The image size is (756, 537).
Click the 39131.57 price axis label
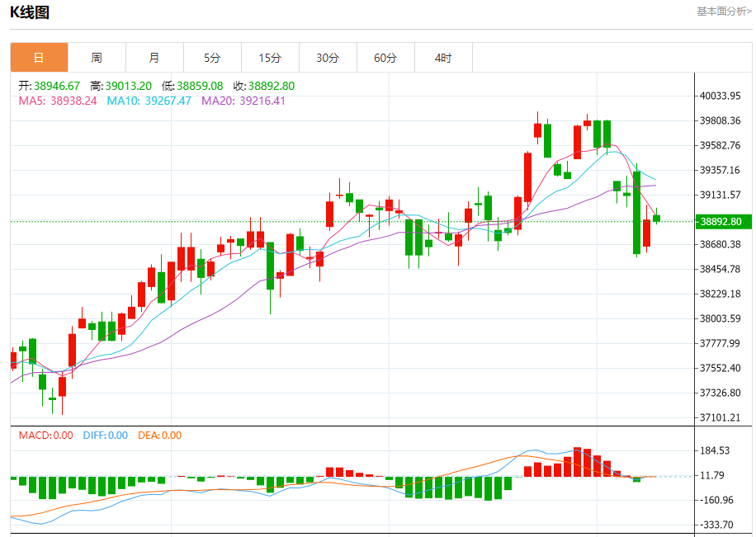pyautogui.click(x=721, y=195)
